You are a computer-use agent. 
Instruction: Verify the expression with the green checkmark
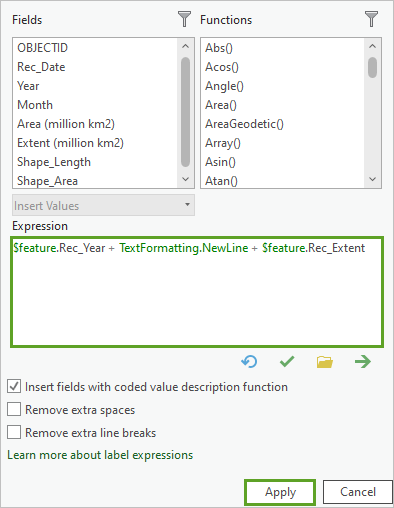click(287, 362)
